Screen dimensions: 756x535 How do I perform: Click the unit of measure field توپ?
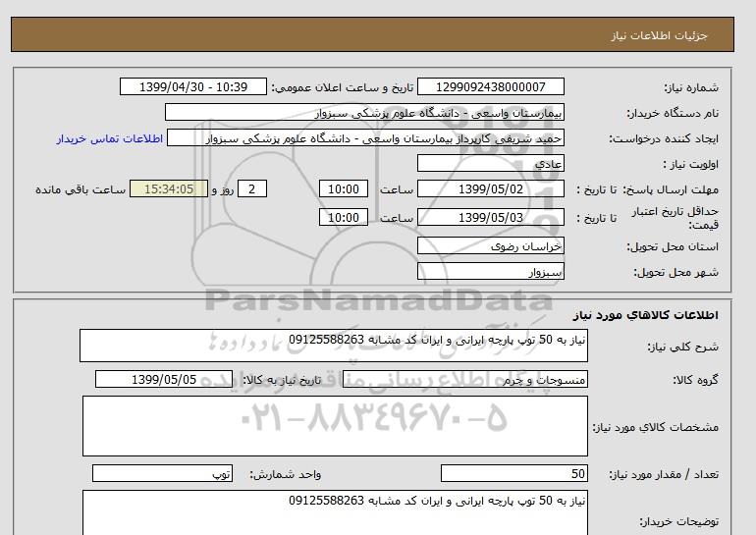tap(162, 473)
